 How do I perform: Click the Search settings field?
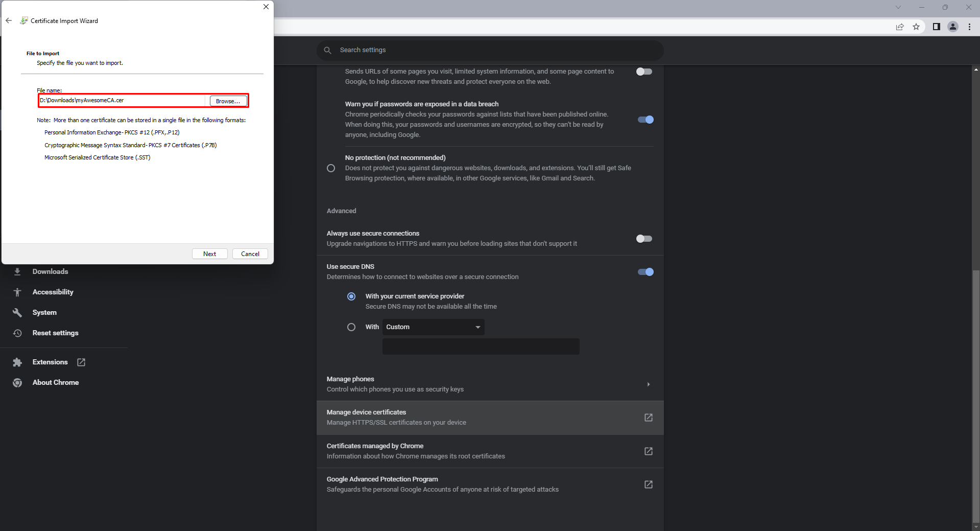click(x=490, y=50)
